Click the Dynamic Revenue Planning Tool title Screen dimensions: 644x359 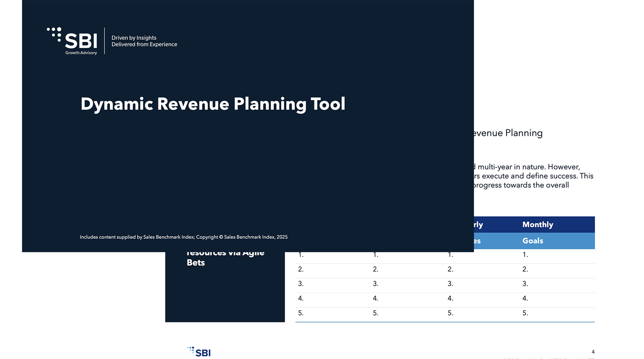click(x=213, y=104)
